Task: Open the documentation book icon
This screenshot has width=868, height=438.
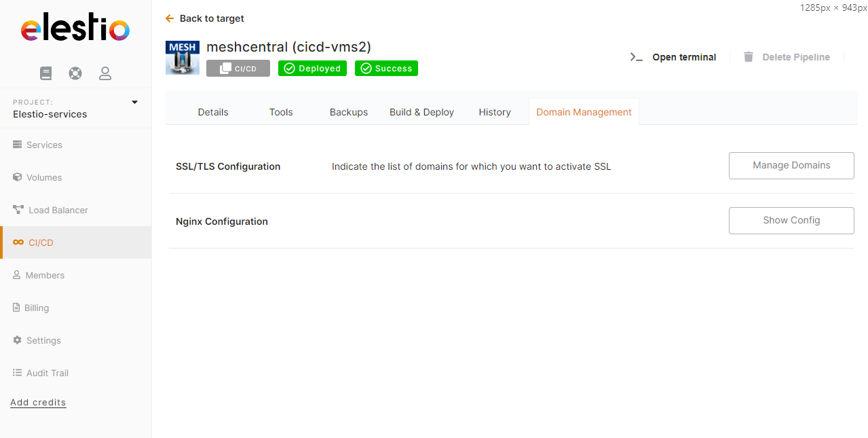Action: tap(45, 73)
